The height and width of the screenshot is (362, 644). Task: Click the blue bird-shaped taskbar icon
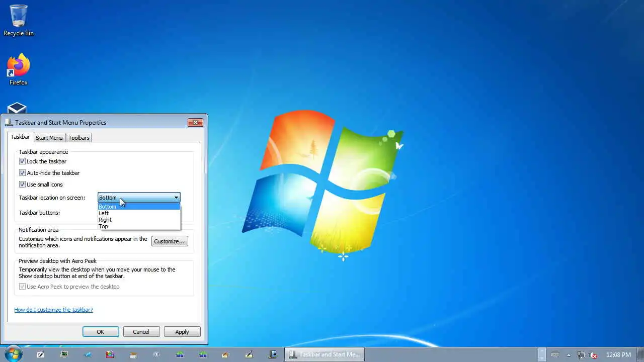87,354
